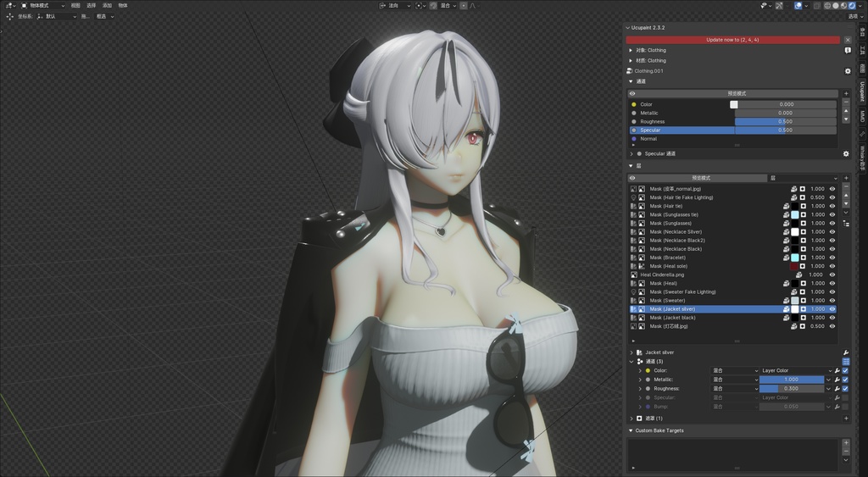Image resolution: width=868 pixels, height=477 pixels.
Task: Remove selected layer with minus icon
Action: tap(846, 187)
